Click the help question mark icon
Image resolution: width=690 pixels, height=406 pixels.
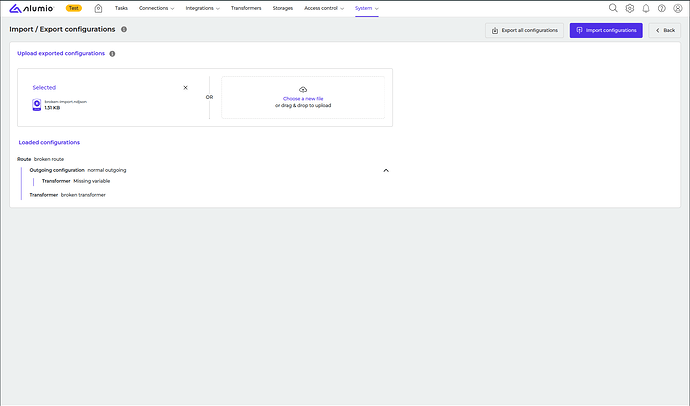(x=661, y=8)
